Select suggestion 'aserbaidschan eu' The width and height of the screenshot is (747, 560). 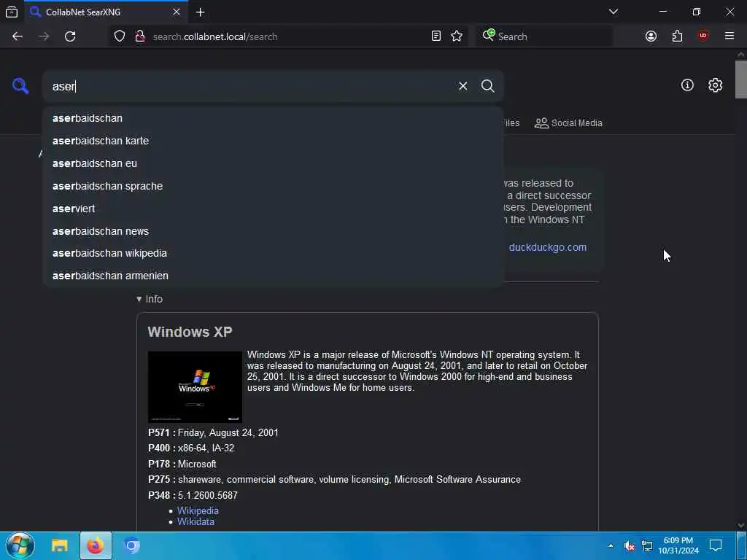[273, 163]
